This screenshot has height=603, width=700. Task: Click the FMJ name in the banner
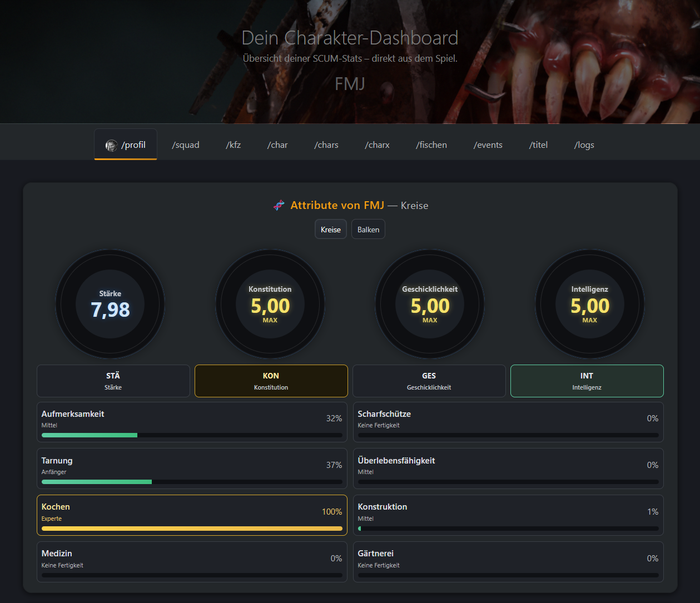(350, 84)
